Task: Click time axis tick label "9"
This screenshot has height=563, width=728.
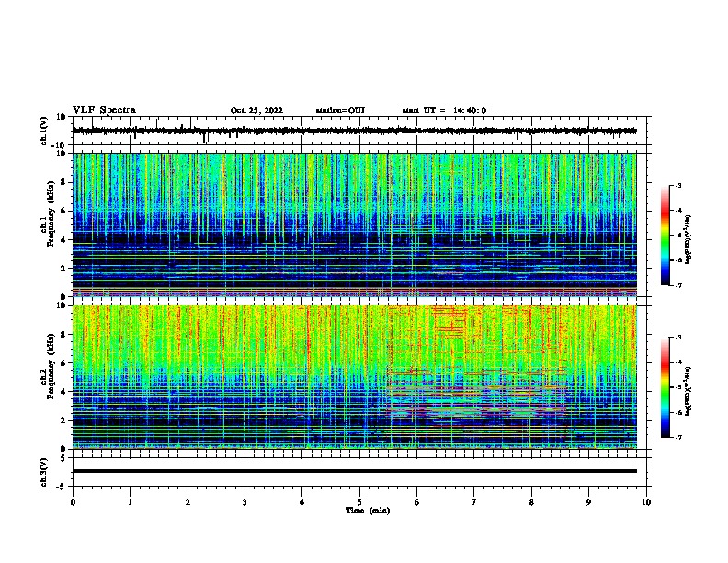Action: tap(588, 502)
